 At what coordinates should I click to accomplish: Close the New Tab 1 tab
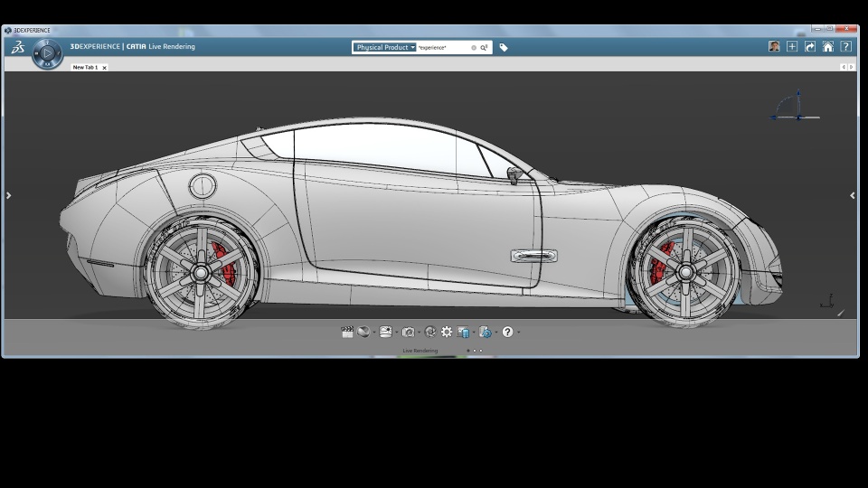click(104, 68)
